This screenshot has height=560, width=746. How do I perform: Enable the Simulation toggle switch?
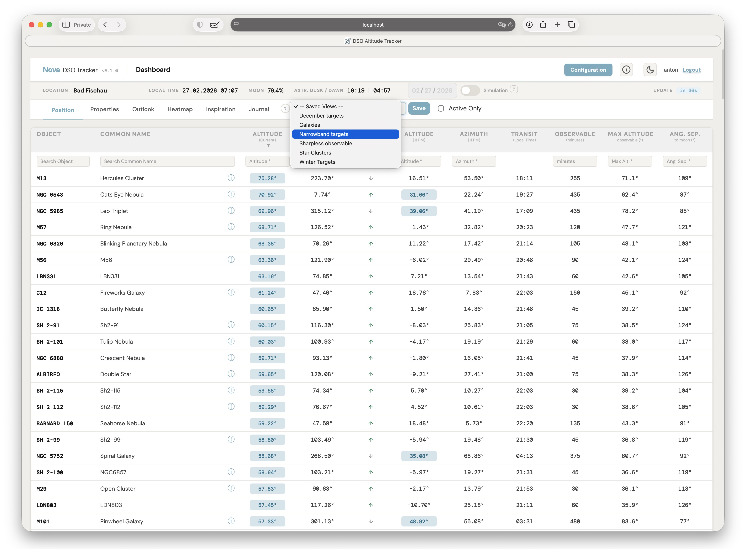click(470, 90)
